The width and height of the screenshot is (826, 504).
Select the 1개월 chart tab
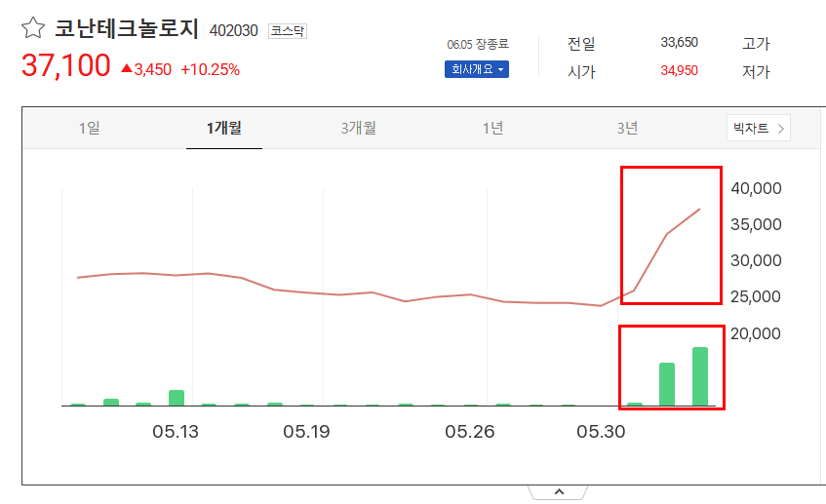click(x=224, y=128)
